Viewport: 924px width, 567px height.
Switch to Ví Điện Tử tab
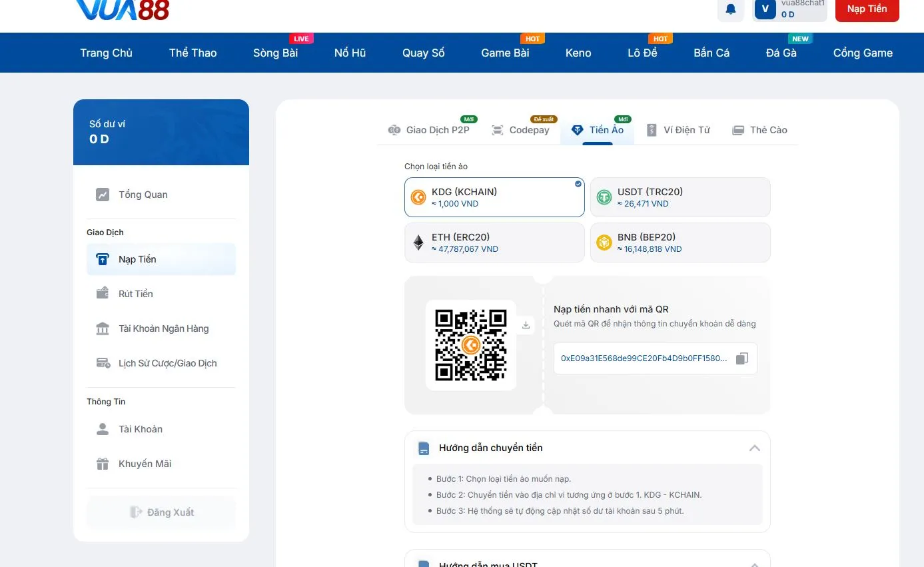pyautogui.click(x=678, y=130)
